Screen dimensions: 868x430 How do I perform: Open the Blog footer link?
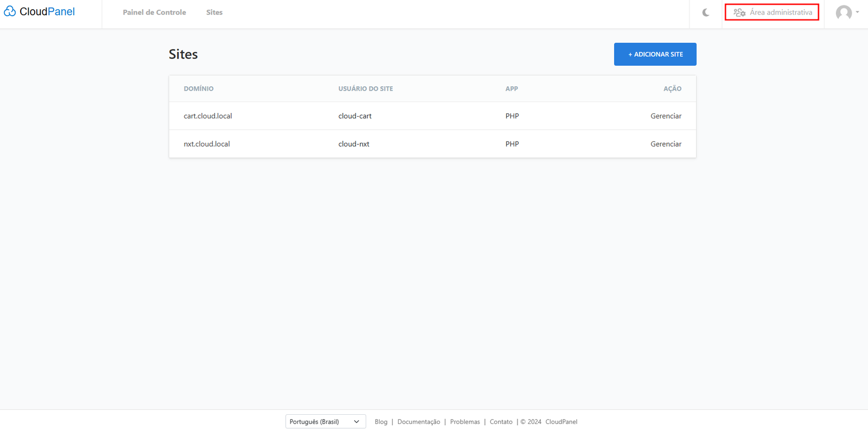(381, 422)
